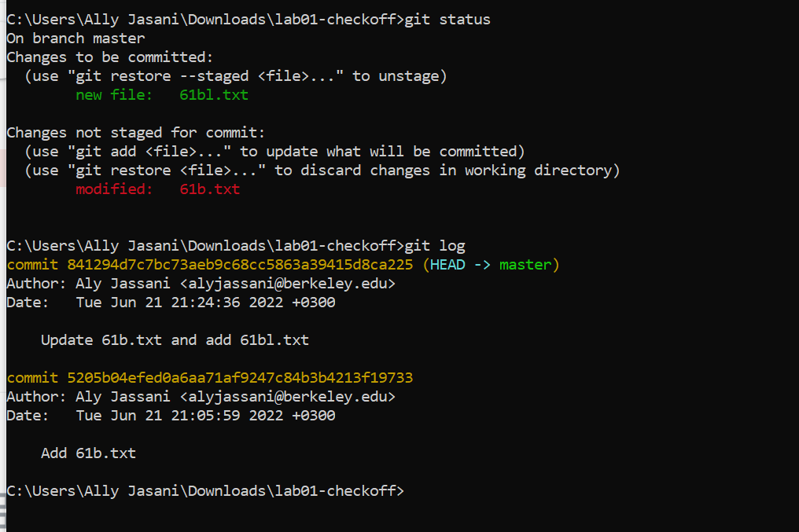Image resolution: width=799 pixels, height=532 pixels.
Task: Select the date line showing 21:05:59
Action: pyautogui.click(x=171, y=416)
